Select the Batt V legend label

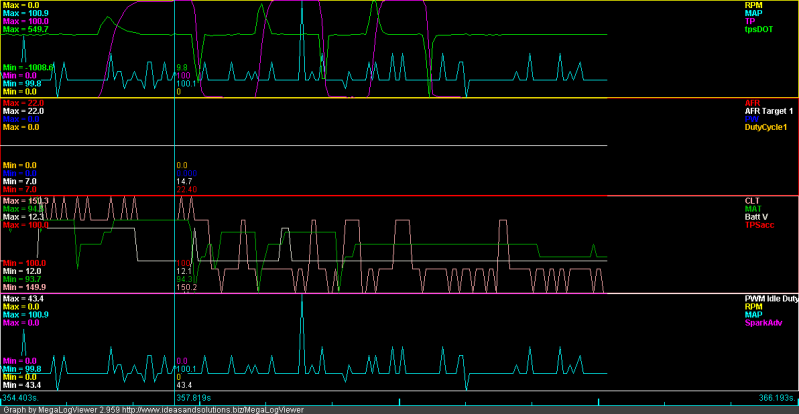pos(757,217)
